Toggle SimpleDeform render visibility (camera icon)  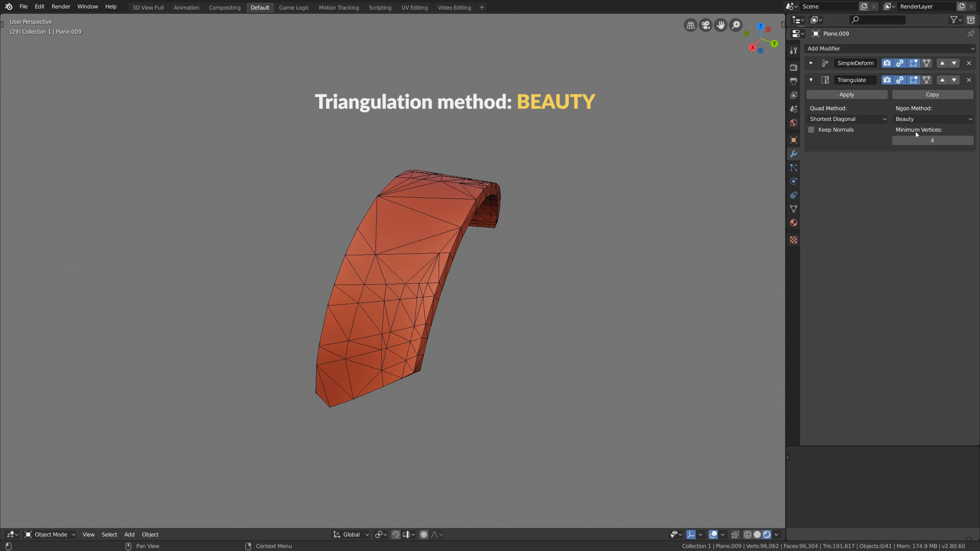(887, 63)
